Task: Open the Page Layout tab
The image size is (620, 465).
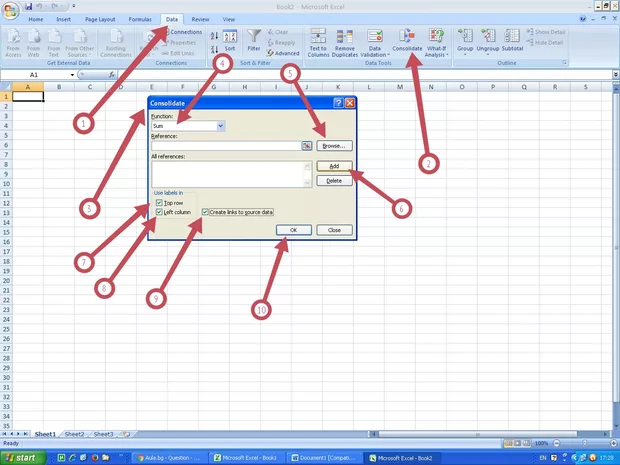Action: click(100, 19)
